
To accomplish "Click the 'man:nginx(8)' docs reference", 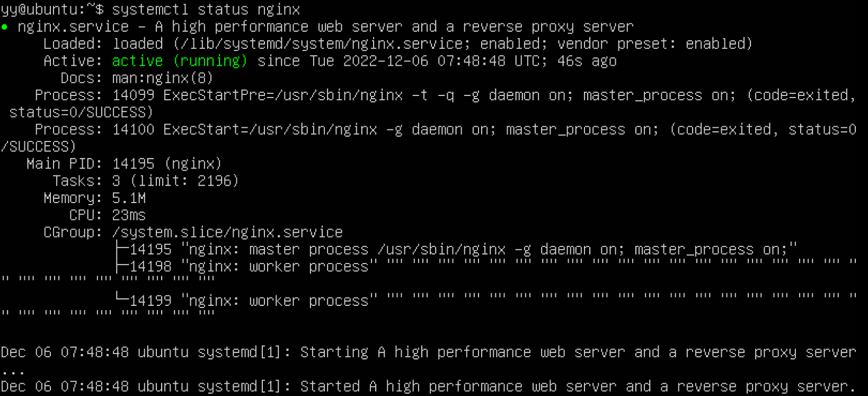I will pyautogui.click(x=163, y=78).
